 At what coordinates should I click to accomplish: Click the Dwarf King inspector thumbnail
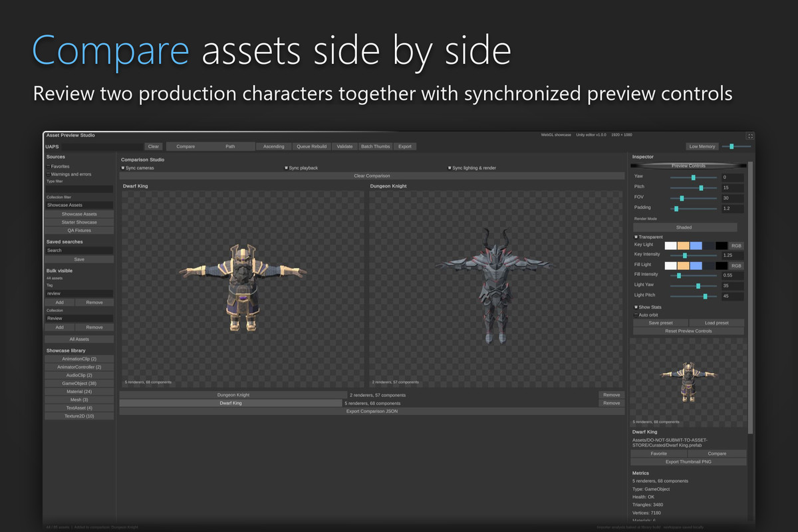(688, 382)
